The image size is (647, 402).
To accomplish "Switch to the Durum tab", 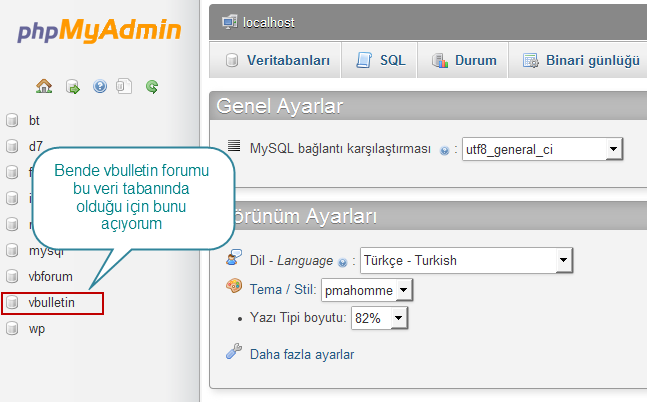I will [462, 60].
